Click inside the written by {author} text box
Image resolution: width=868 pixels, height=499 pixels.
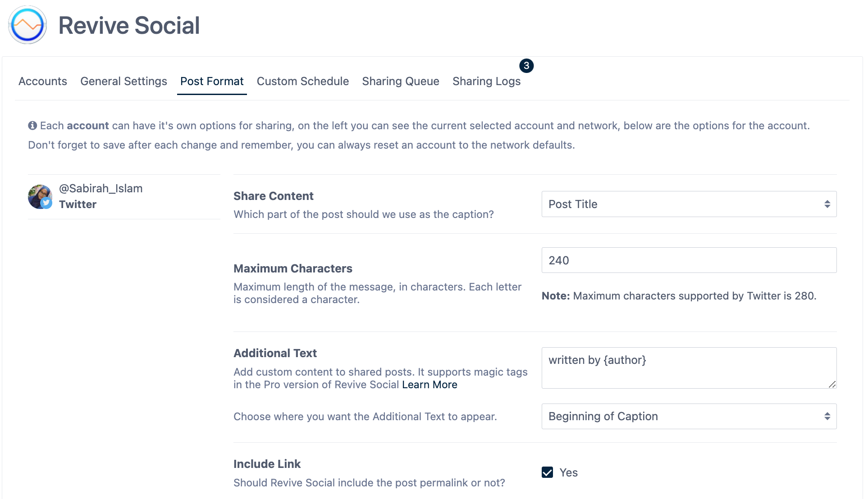[689, 367]
